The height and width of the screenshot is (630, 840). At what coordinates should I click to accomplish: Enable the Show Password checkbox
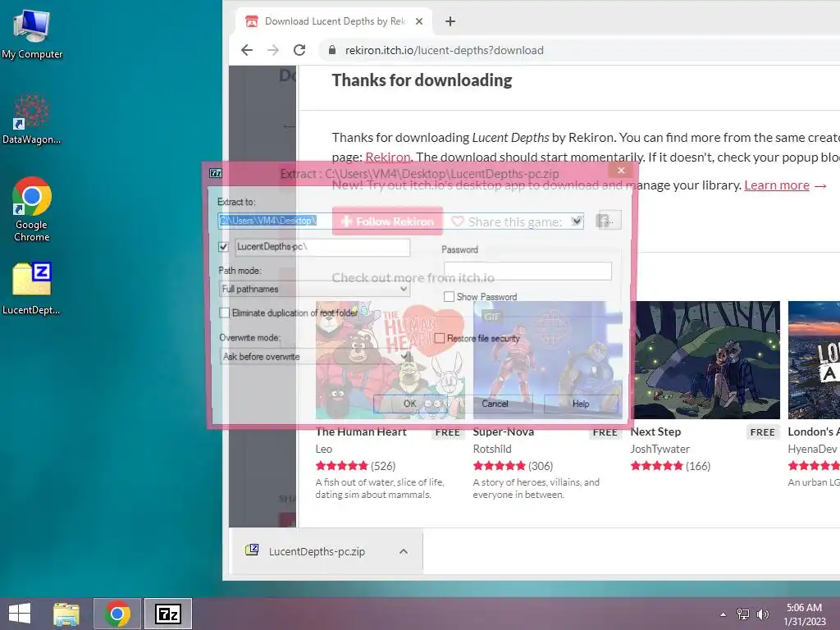(x=449, y=297)
